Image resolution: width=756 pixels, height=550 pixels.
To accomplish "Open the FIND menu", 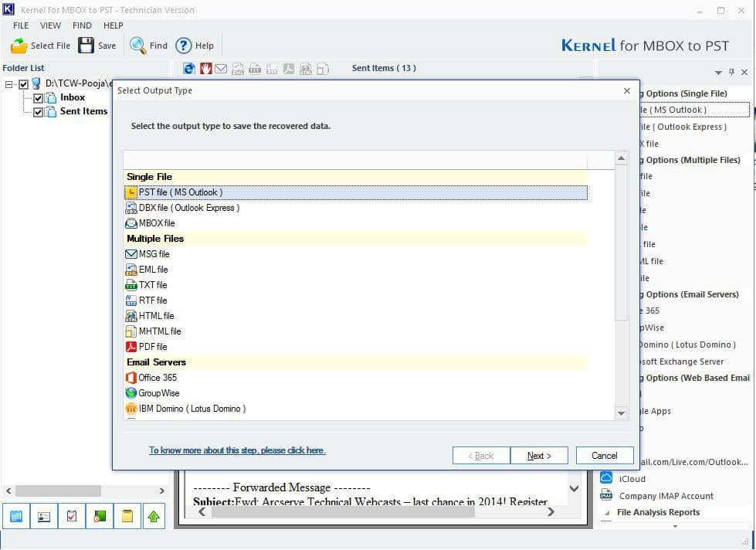I will pos(82,25).
